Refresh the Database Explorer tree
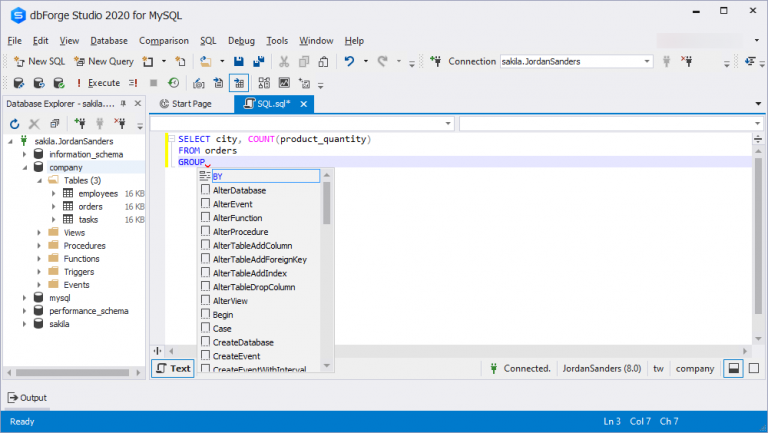The image size is (768, 433). (15, 124)
